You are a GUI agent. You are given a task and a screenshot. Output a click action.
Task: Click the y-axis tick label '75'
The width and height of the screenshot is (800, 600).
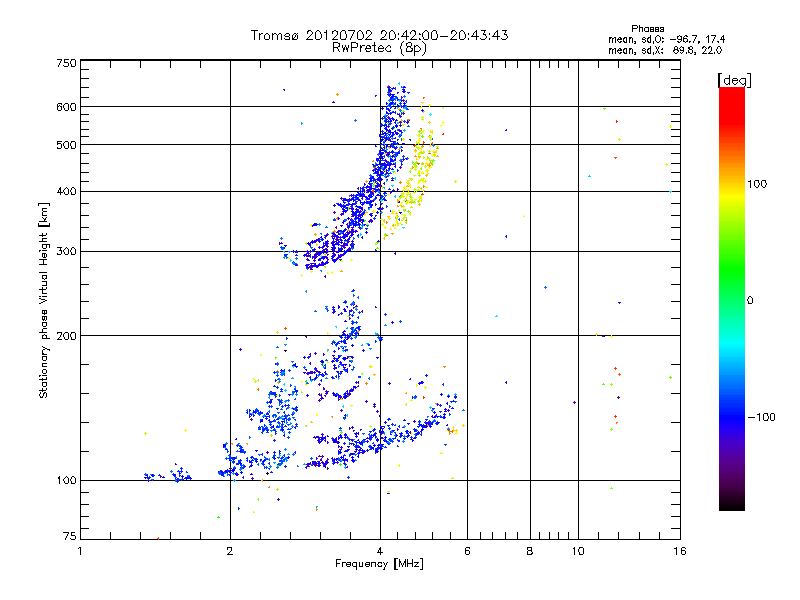click(70, 536)
